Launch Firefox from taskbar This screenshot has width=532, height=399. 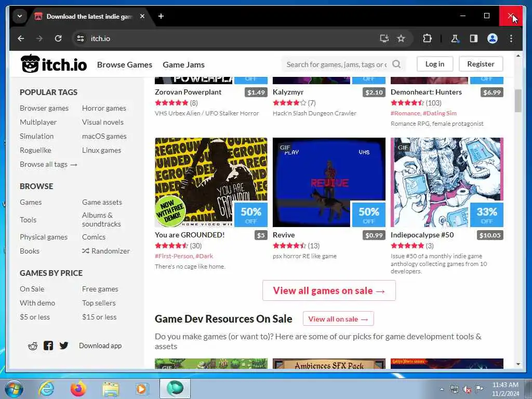tap(78, 389)
